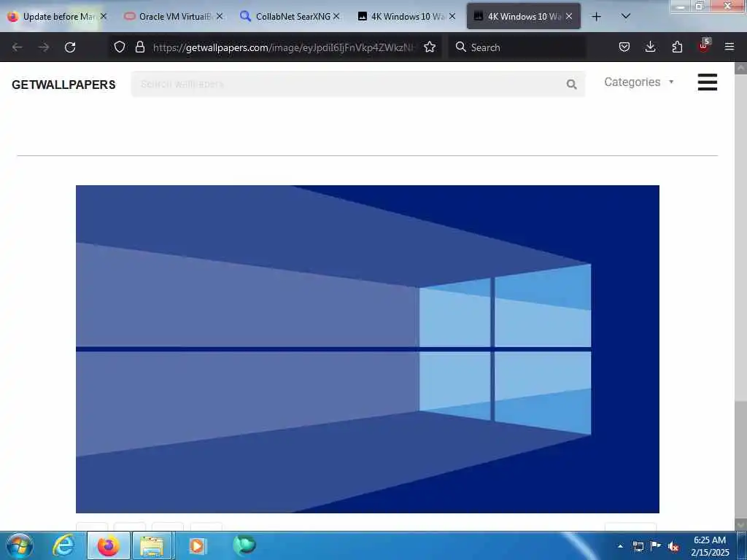Click the Windows 10 wallpaper image
The width and height of the screenshot is (747, 560).
pos(368,349)
